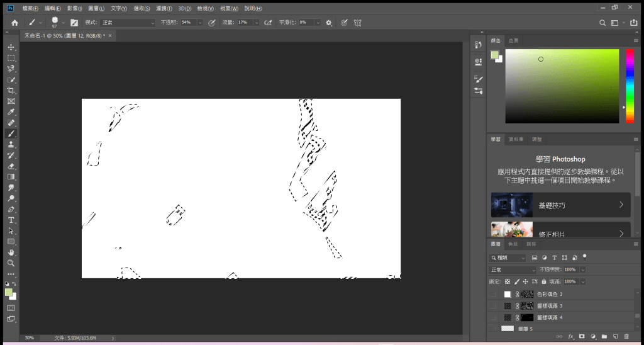Image resolution: width=644 pixels, height=345 pixels.
Task: Toggle visibility of 圖樣填滿 4 layer
Action: (x=494, y=317)
